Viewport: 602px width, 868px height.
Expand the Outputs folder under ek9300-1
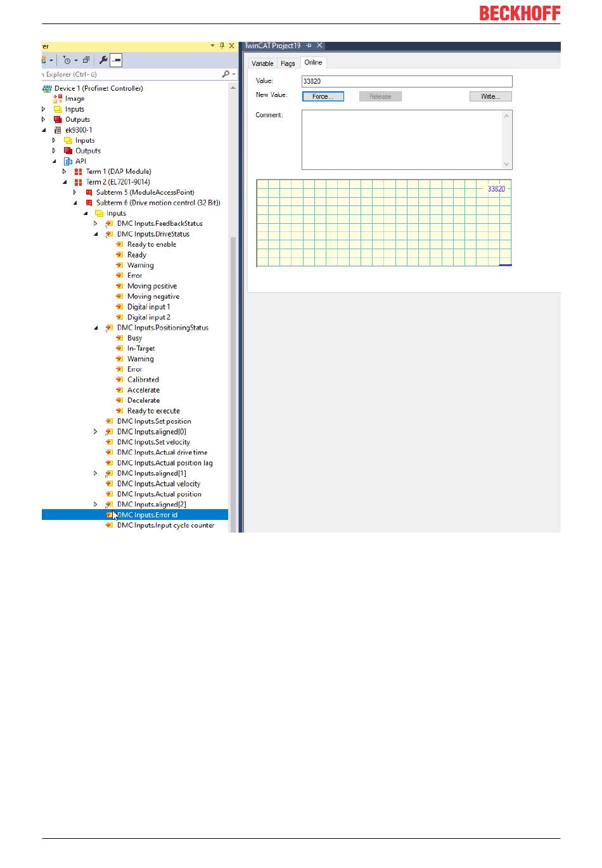click(54, 151)
